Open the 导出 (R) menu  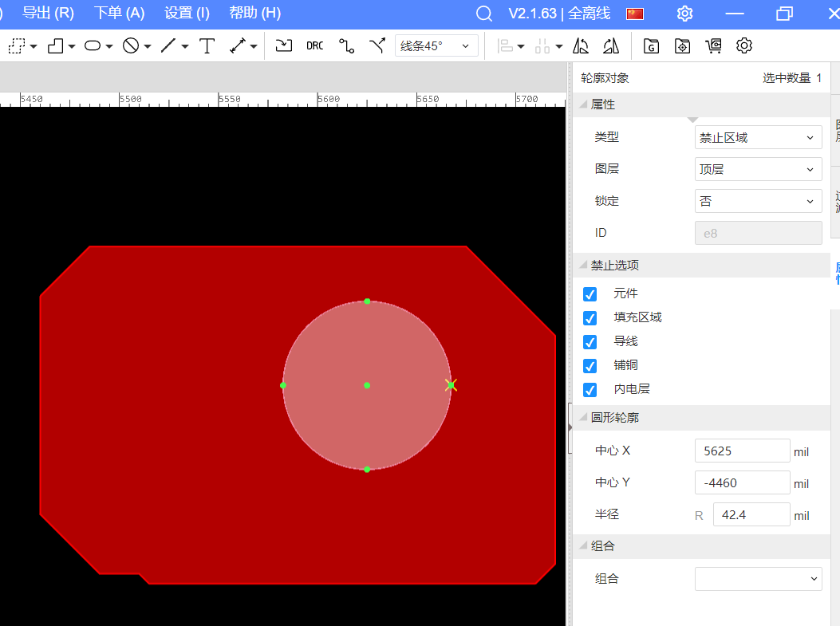point(48,14)
